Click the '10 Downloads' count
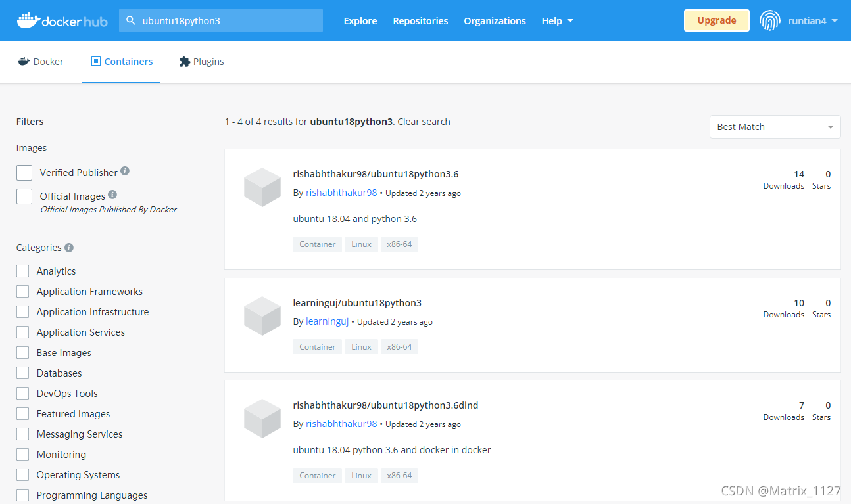Viewport: 851px width, 504px height. coord(784,308)
